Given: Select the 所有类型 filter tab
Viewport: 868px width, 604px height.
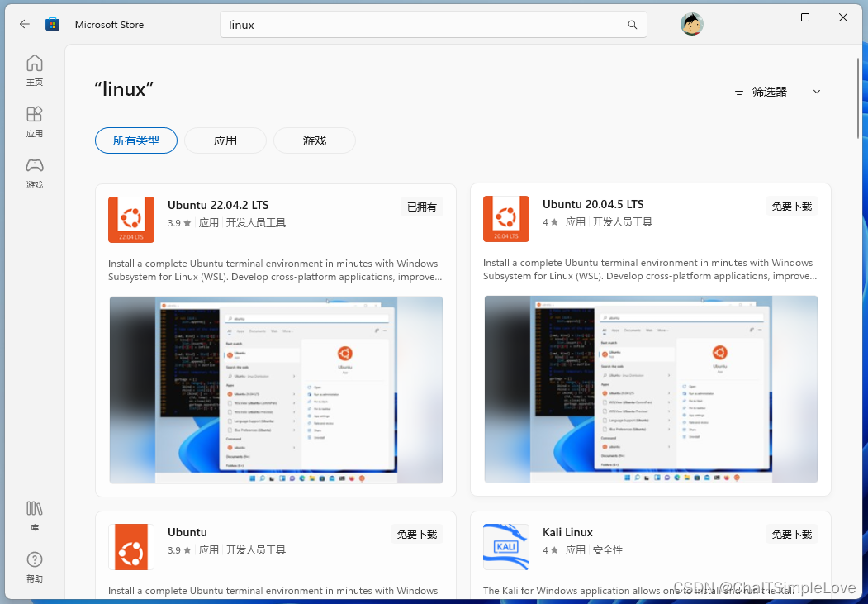Looking at the screenshot, I should [x=135, y=140].
